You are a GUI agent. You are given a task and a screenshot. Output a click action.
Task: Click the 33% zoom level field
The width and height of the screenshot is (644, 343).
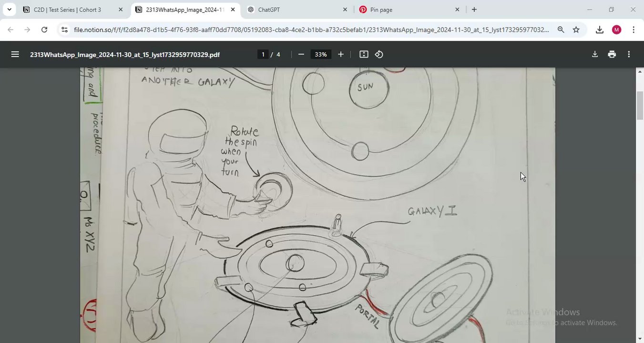point(321,54)
